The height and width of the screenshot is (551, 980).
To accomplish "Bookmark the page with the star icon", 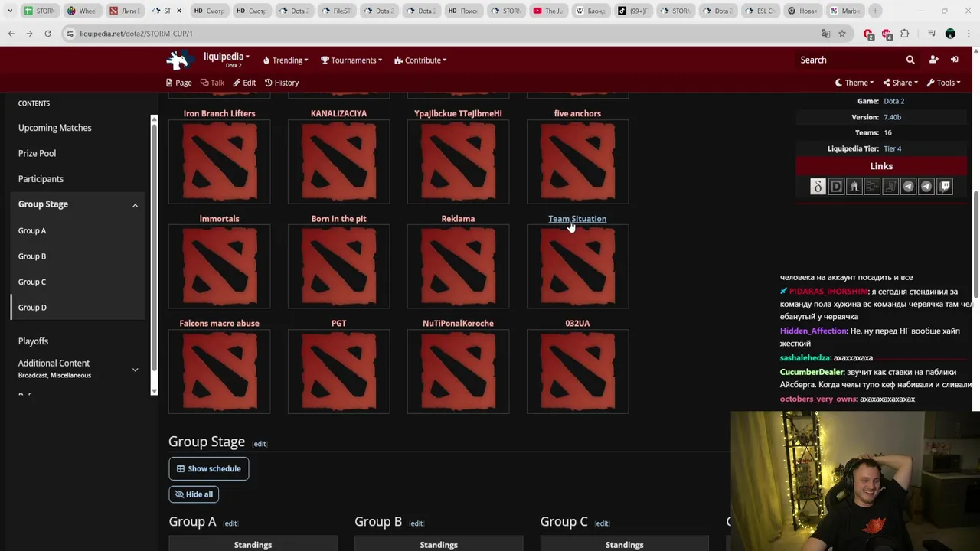I will point(842,34).
